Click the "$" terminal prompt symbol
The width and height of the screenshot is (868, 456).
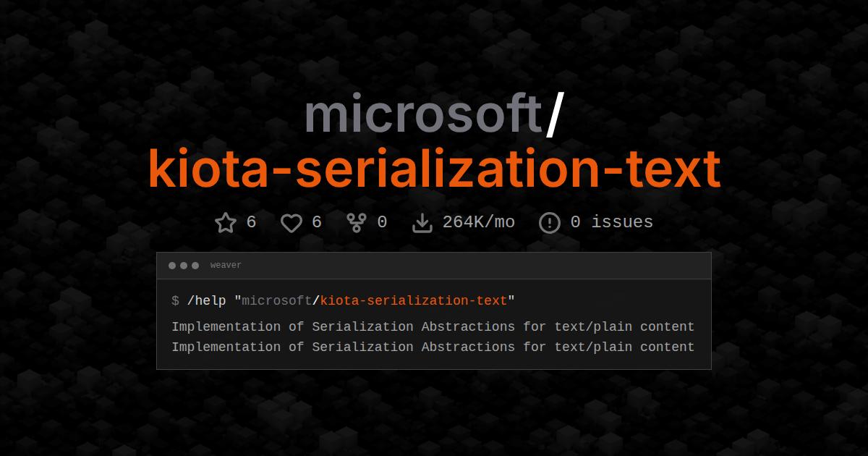[175, 301]
